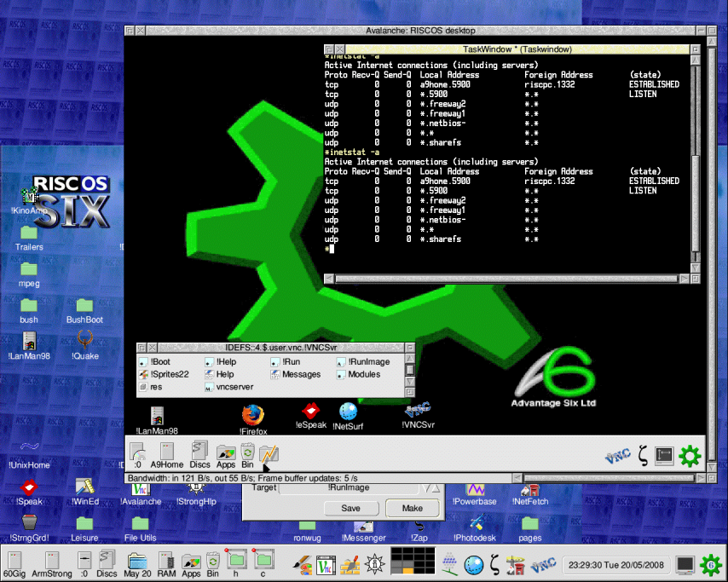Image resolution: width=728 pixels, height=582 pixels.
Task: Click the blue NetSurf globe on the outer icon bar
Action: pos(474,565)
